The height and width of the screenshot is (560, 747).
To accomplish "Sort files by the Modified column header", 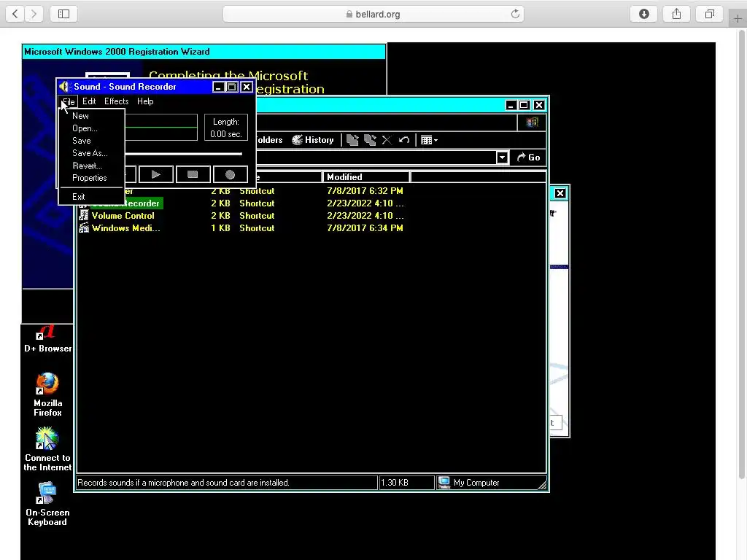I will click(365, 177).
